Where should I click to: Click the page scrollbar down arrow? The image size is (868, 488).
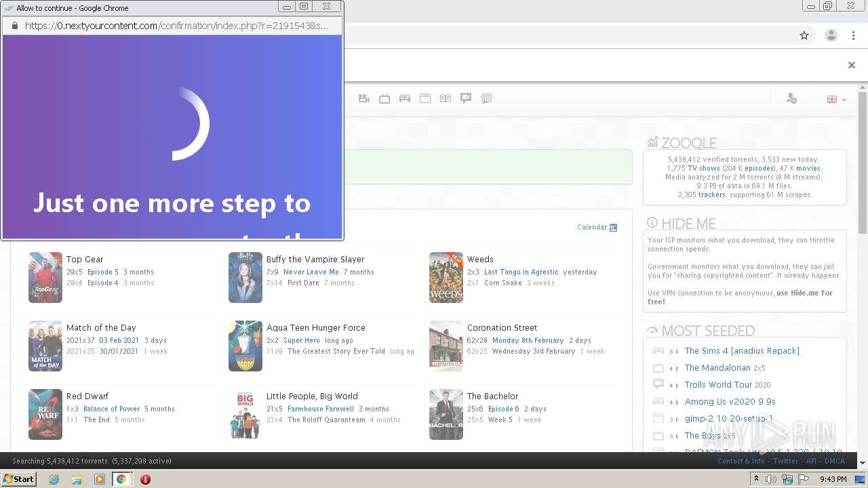(863, 463)
